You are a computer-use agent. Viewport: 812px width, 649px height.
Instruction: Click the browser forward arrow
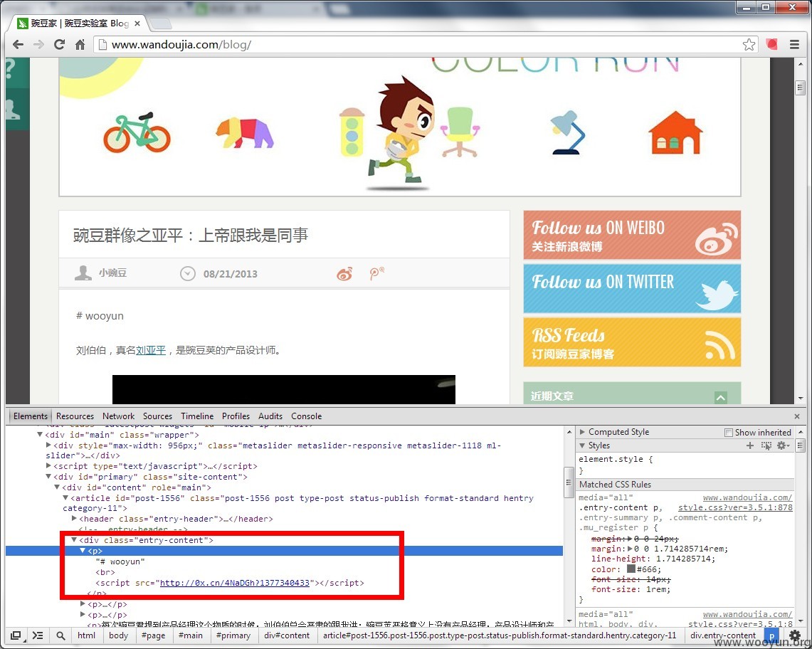[x=39, y=45]
